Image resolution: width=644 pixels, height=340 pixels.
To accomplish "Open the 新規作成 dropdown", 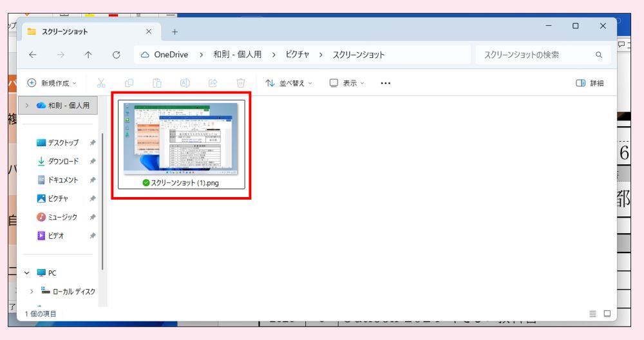I will point(52,83).
